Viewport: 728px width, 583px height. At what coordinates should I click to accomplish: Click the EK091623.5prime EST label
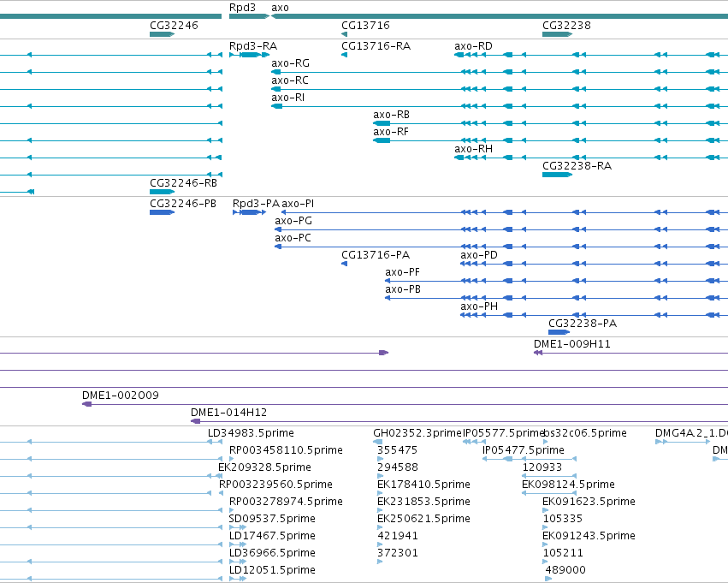click(x=589, y=502)
